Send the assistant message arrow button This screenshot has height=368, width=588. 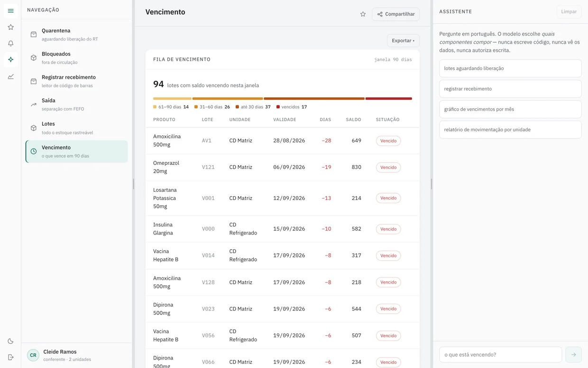pyautogui.click(x=573, y=355)
